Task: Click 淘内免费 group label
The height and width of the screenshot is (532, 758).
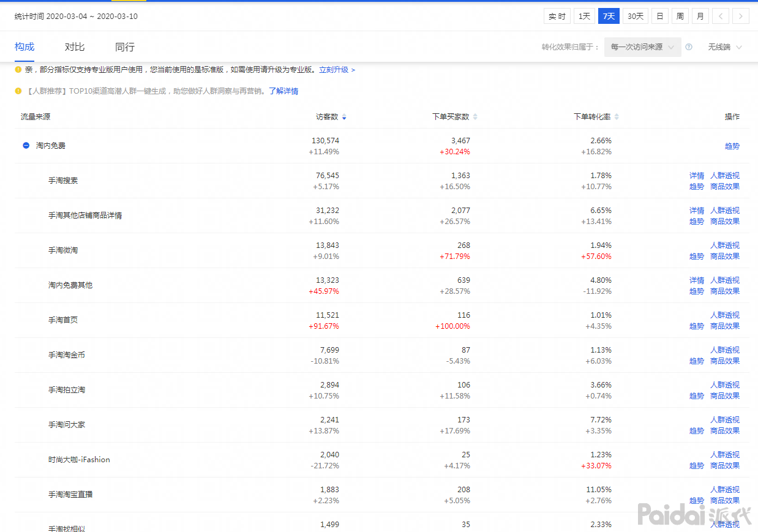Action: tap(51, 146)
